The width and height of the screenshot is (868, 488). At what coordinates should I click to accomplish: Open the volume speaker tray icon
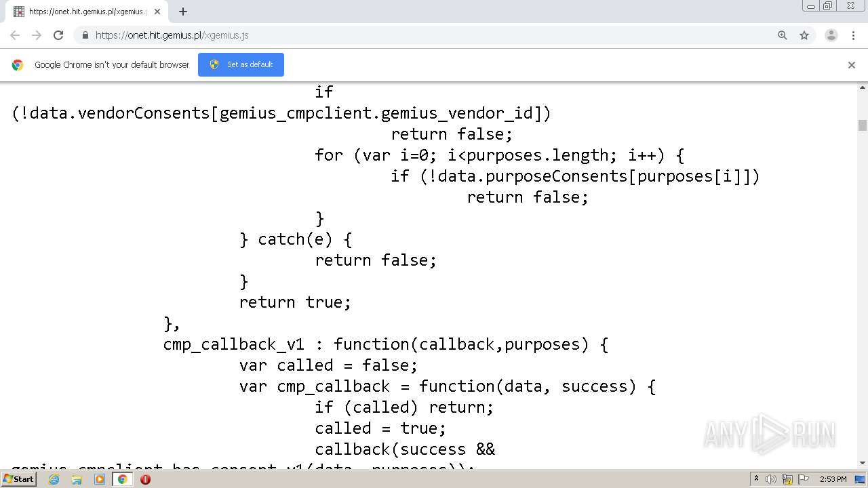click(x=771, y=479)
